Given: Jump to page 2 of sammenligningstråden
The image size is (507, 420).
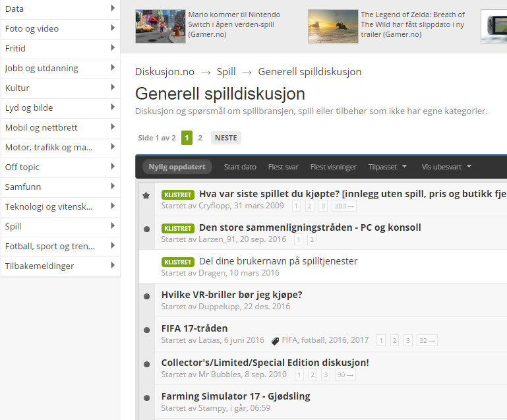Looking at the screenshot, I should click(x=312, y=239).
